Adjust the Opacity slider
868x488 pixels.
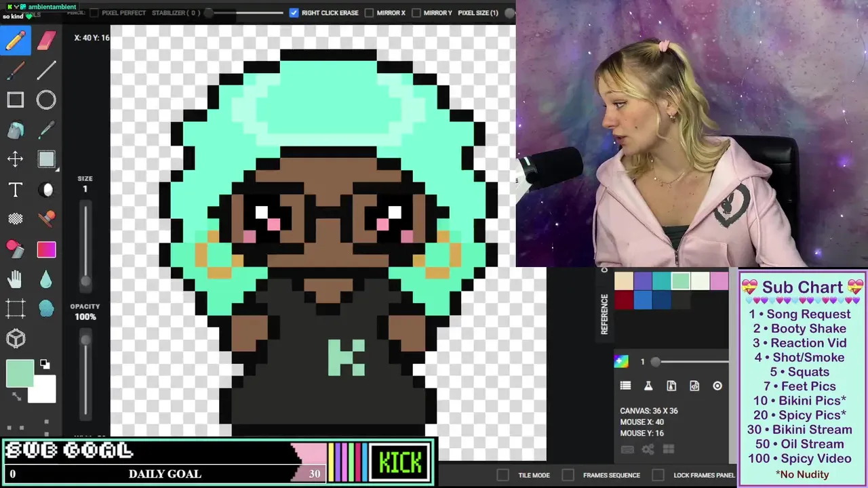pos(85,373)
